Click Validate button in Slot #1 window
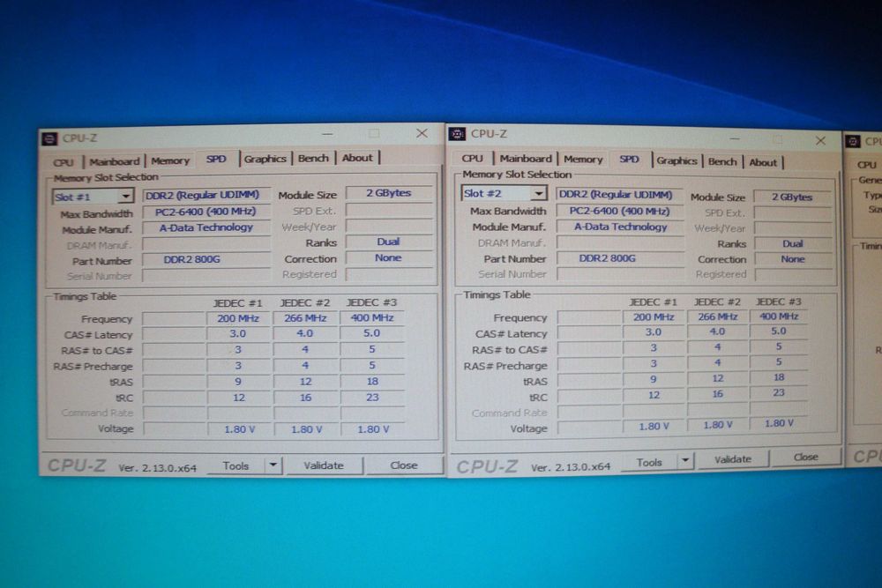The height and width of the screenshot is (588, 882). click(324, 465)
